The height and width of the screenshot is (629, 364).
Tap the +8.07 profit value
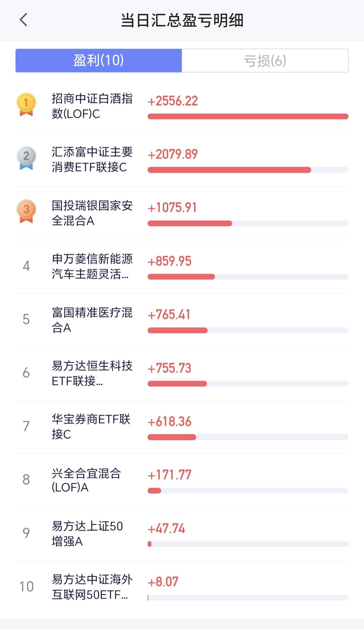point(163,582)
